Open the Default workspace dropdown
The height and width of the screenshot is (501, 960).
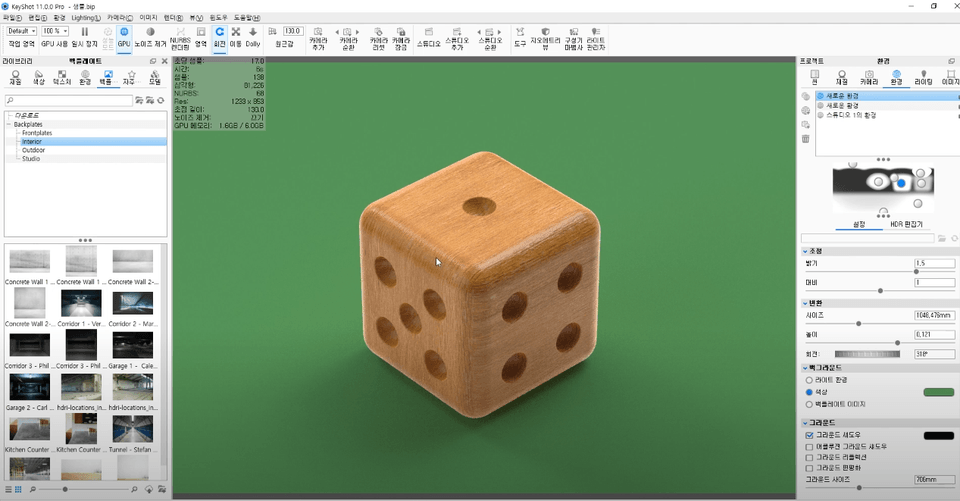tap(21, 31)
